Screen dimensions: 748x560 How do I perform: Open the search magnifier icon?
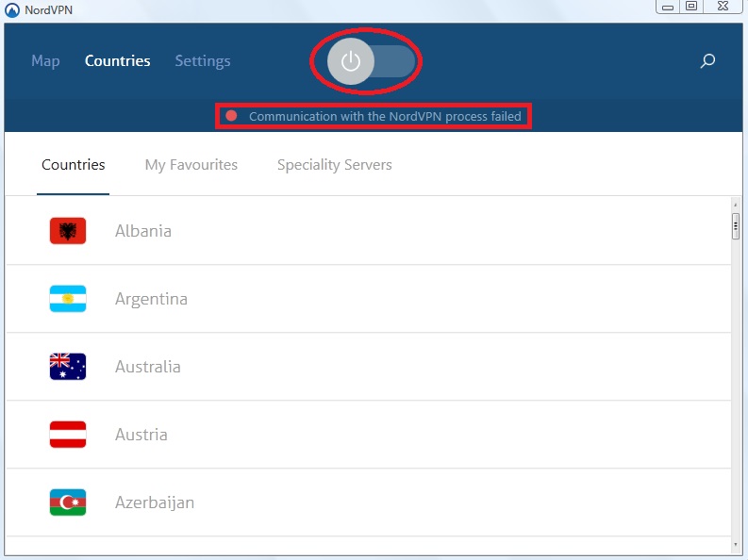tap(707, 60)
